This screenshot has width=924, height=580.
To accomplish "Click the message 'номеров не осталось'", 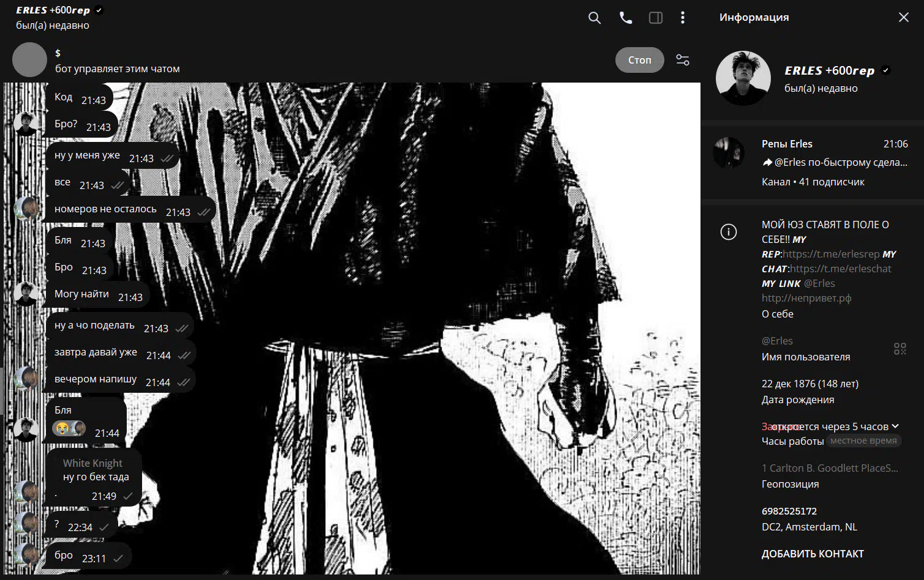I will pos(130,210).
